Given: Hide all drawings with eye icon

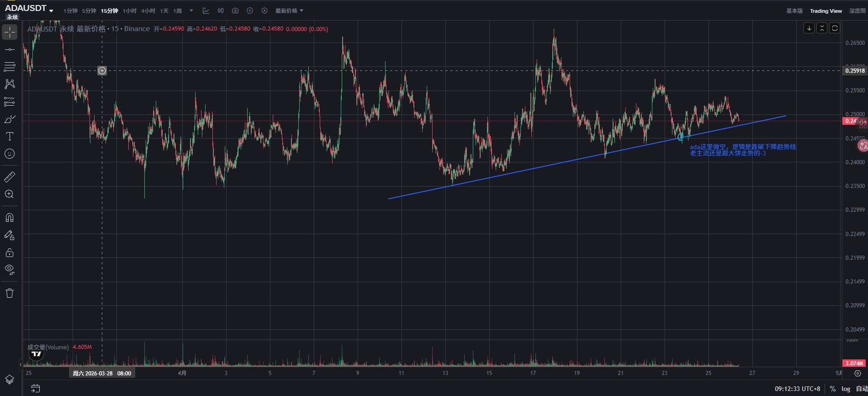Looking at the screenshot, I should pyautogui.click(x=10, y=269).
